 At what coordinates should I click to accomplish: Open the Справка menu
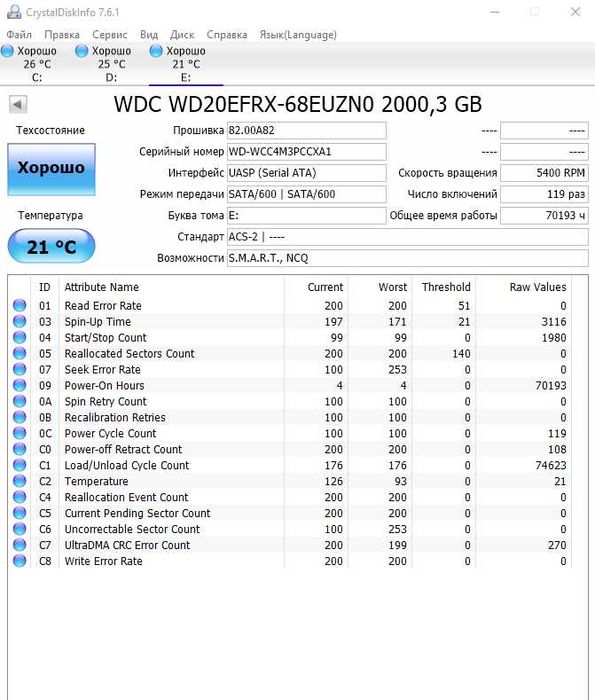coord(227,35)
